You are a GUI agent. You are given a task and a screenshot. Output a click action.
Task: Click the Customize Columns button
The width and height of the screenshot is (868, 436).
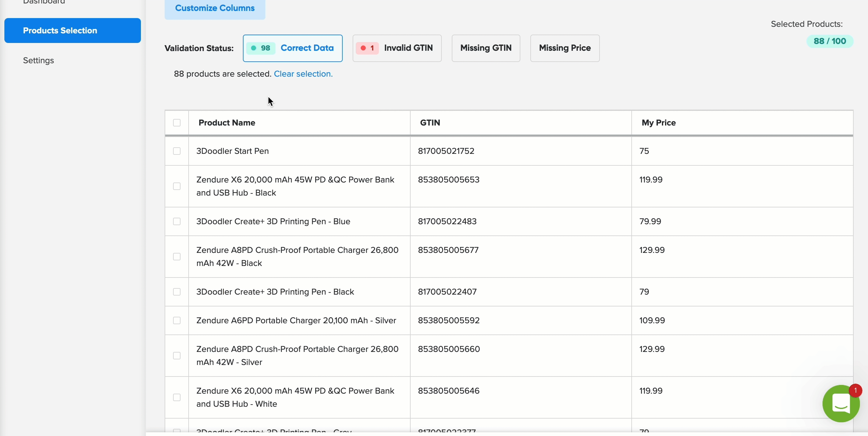(x=215, y=8)
